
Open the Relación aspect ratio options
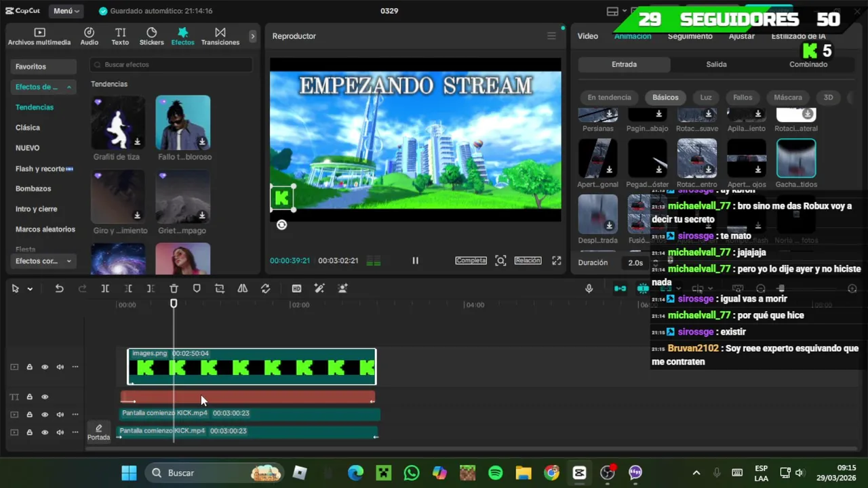[528, 260]
